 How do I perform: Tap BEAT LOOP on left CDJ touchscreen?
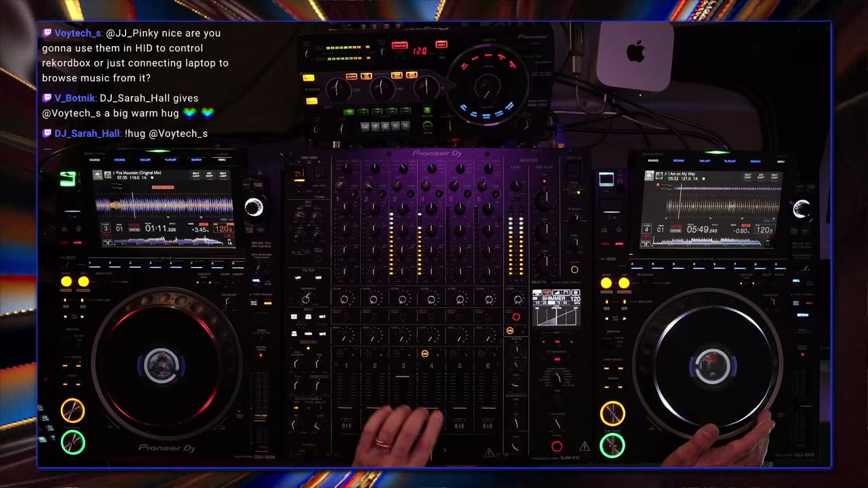[196, 175]
